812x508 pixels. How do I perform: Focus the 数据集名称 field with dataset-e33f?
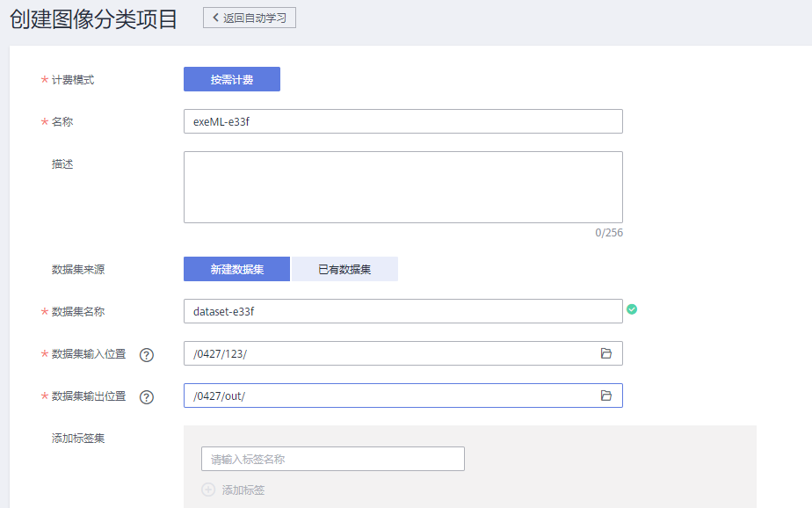[402, 311]
